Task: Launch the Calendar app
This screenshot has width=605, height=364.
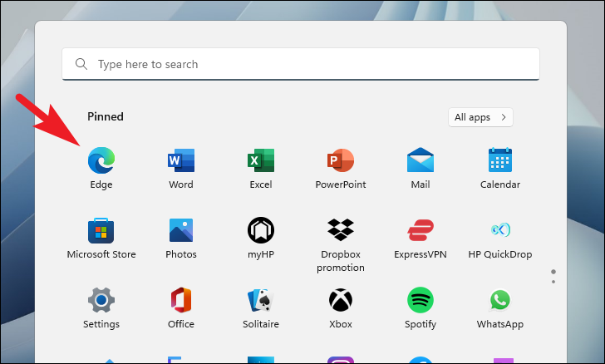Action: pyautogui.click(x=500, y=160)
